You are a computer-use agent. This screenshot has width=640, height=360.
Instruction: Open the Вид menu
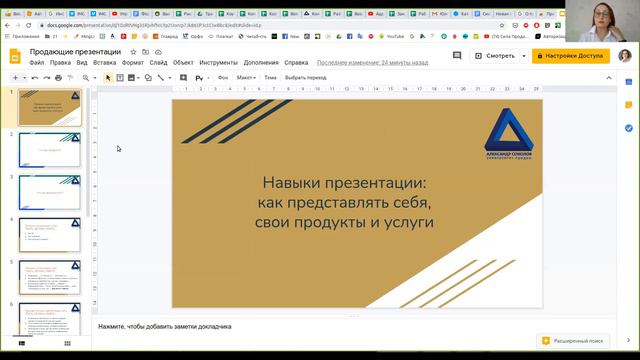(x=82, y=62)
